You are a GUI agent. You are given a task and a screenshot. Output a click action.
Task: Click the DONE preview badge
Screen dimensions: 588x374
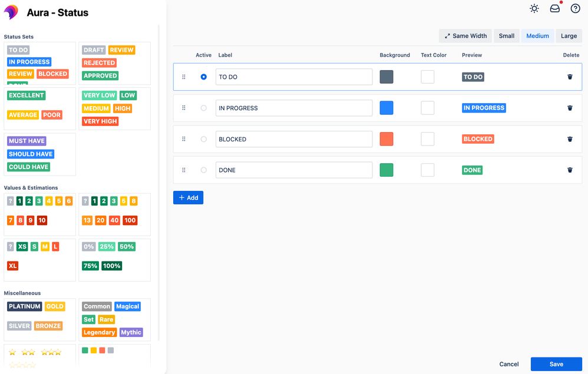coord(472,170)
